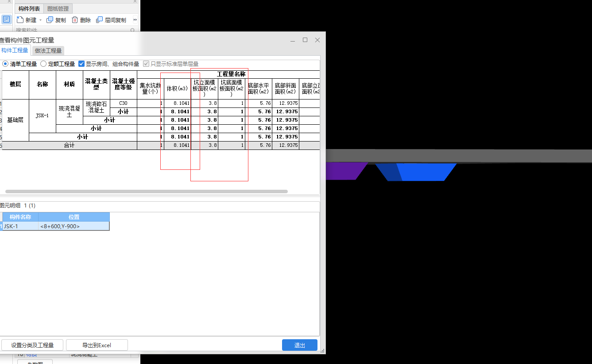Click the 坑立面模板面积 column header
Screen dimensions: 592x364
pos(205,88)
